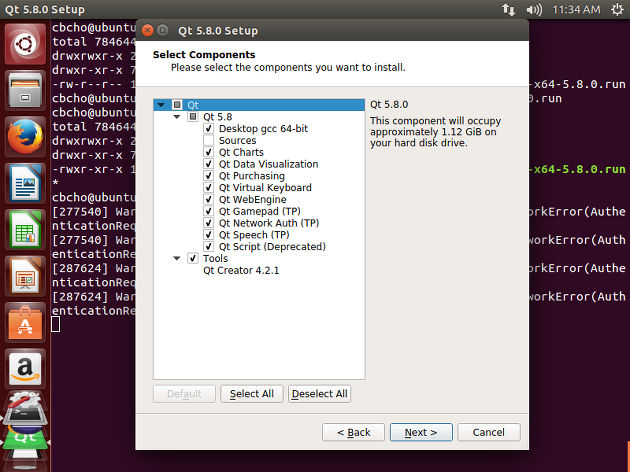
Task: Launch Firefox from the dock
Action: coord(25,137)
